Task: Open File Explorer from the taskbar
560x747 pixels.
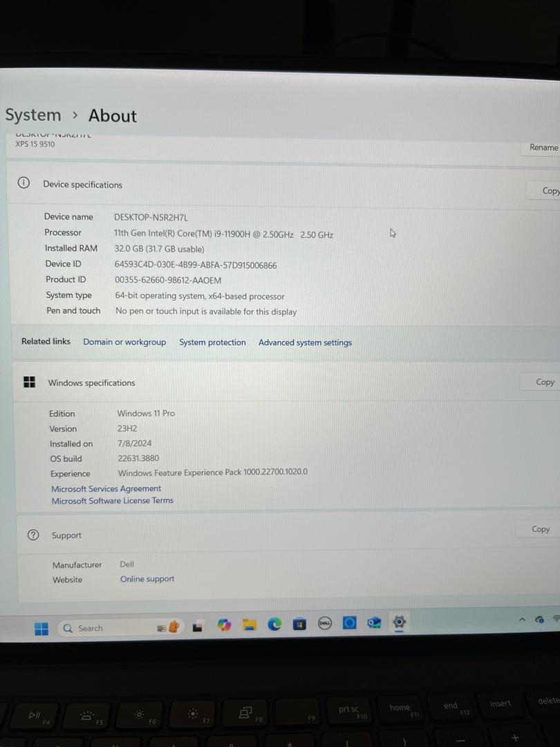Action: pos(249,624)
